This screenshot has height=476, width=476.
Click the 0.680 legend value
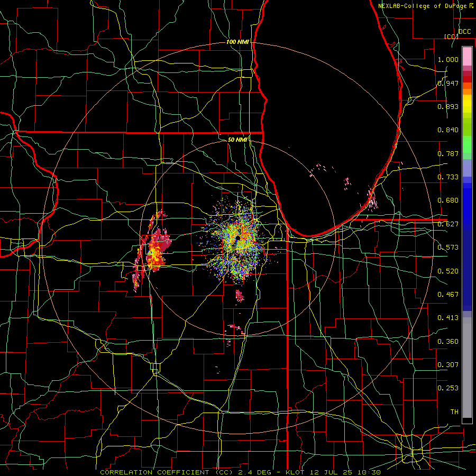pos(448,200)
